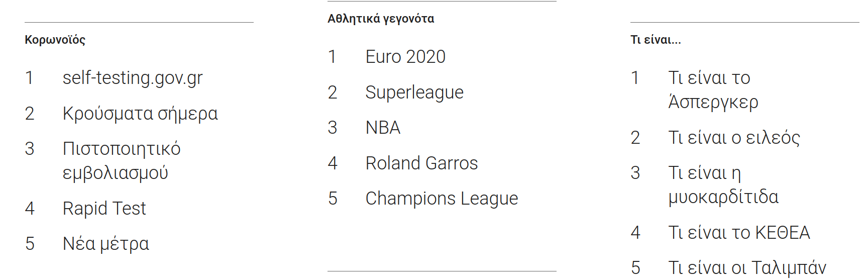Click the Κρούσματα σήμερα entry
868x279 pixels.
(x=140, y=114)
